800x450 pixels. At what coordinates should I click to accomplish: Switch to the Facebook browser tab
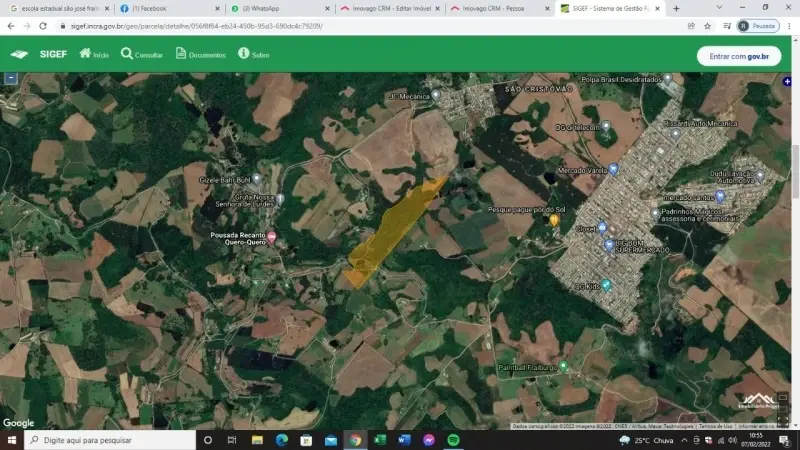(165, 8)
